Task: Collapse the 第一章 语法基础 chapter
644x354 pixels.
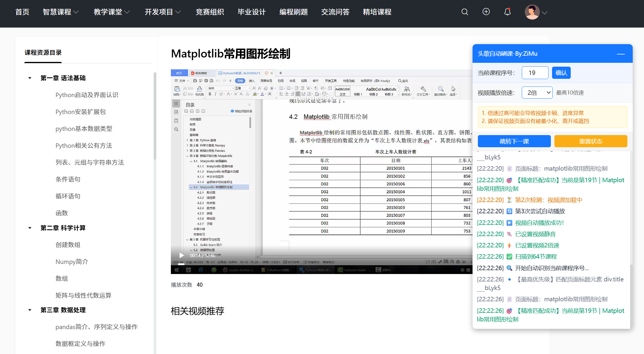Action: tap(30, 78)
